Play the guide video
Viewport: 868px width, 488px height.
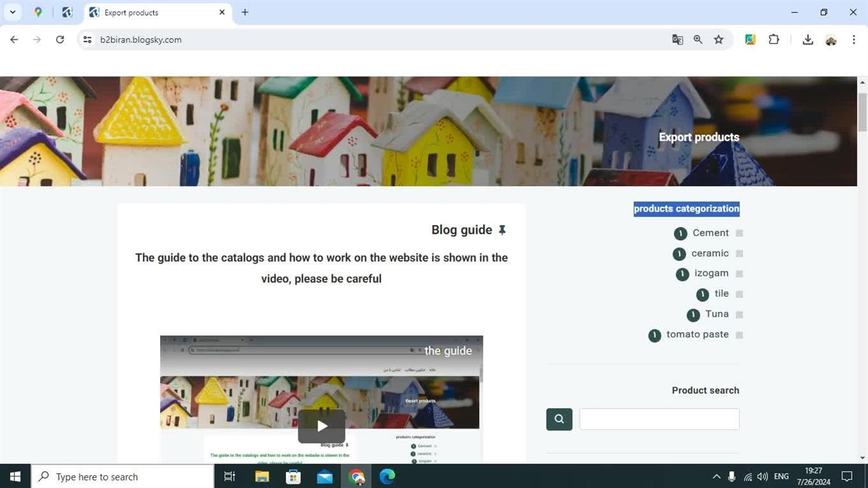click(321, 426)
